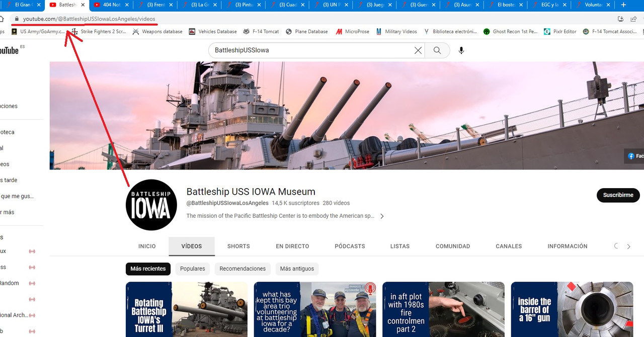
Task: Click the install app icon in address bar
Action: pyautogui.click(x=620, y=19)
